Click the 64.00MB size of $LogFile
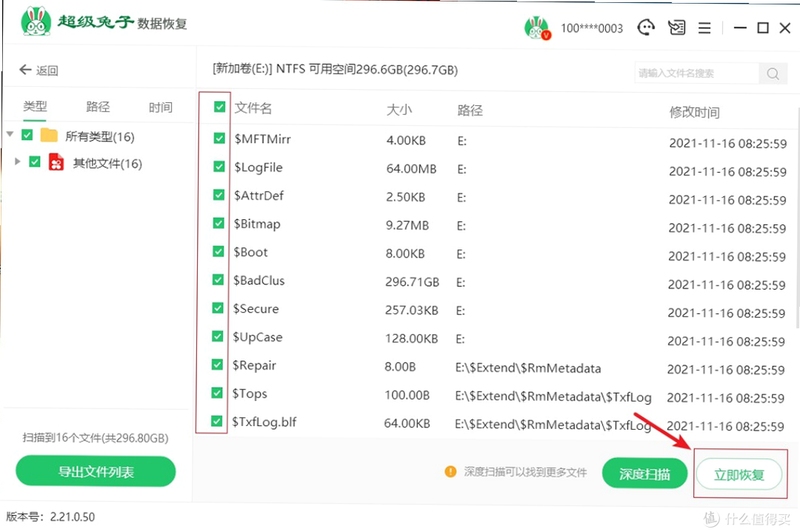 (x=411, y=169)
